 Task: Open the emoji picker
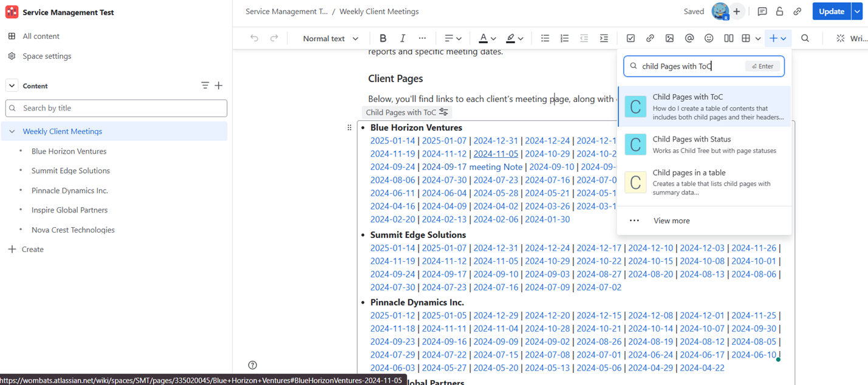pyautogui.click(x=708, y=38)
